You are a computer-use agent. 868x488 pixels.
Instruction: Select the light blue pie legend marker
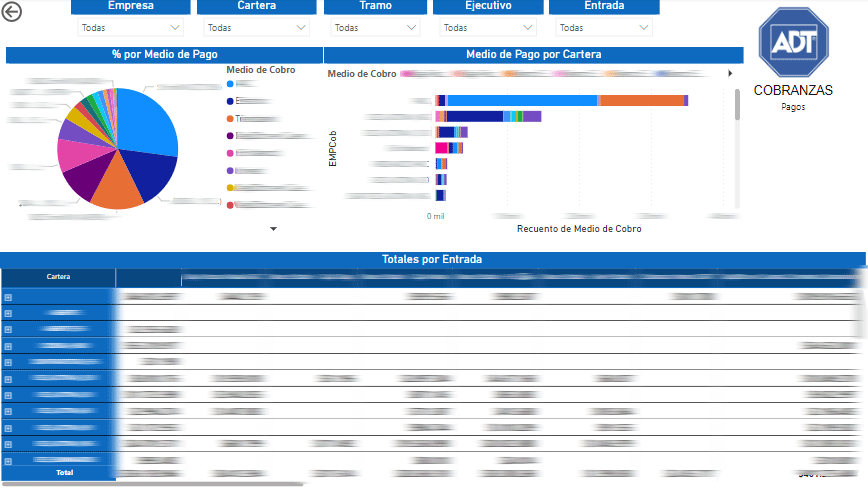click(230, 84)
